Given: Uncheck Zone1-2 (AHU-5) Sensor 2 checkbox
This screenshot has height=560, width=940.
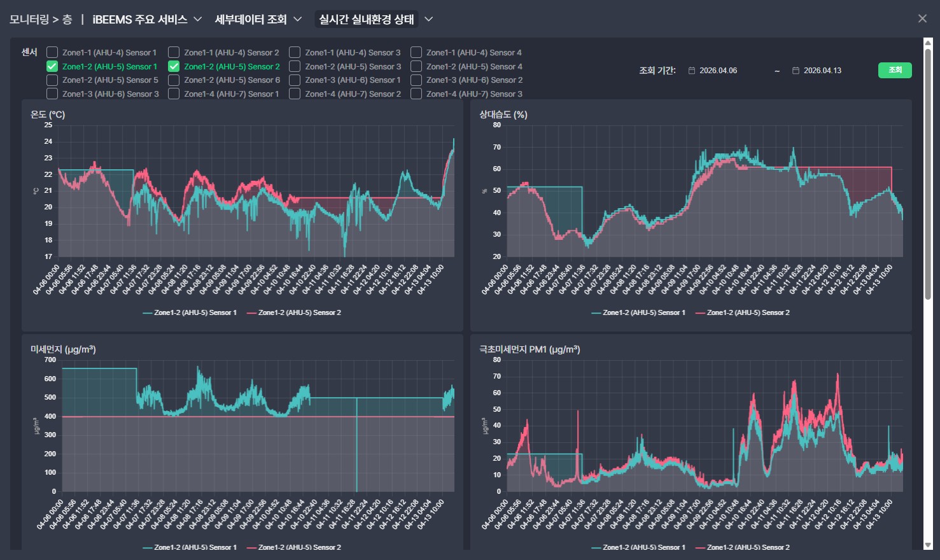Looking at the screenshot, I should (174, 66).
